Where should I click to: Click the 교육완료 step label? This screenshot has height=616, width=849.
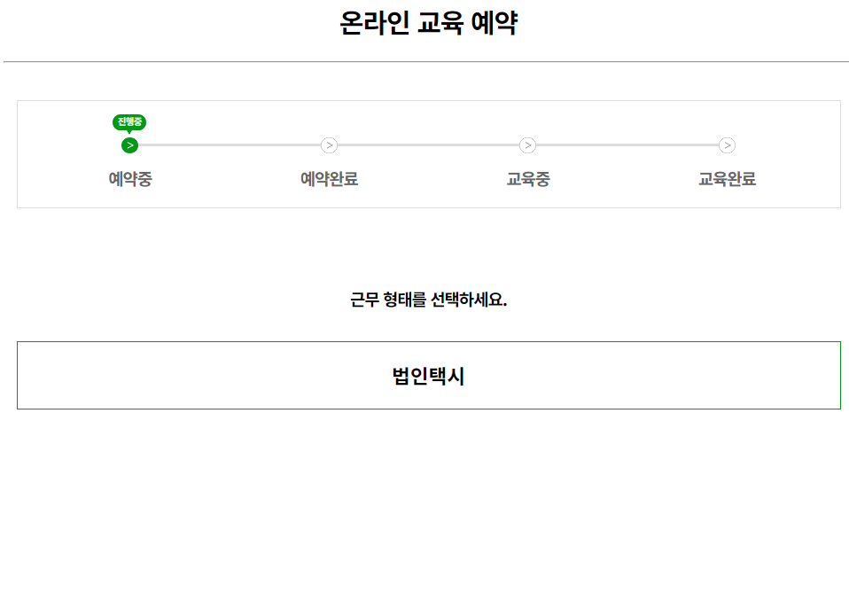[x=727, y=179]
